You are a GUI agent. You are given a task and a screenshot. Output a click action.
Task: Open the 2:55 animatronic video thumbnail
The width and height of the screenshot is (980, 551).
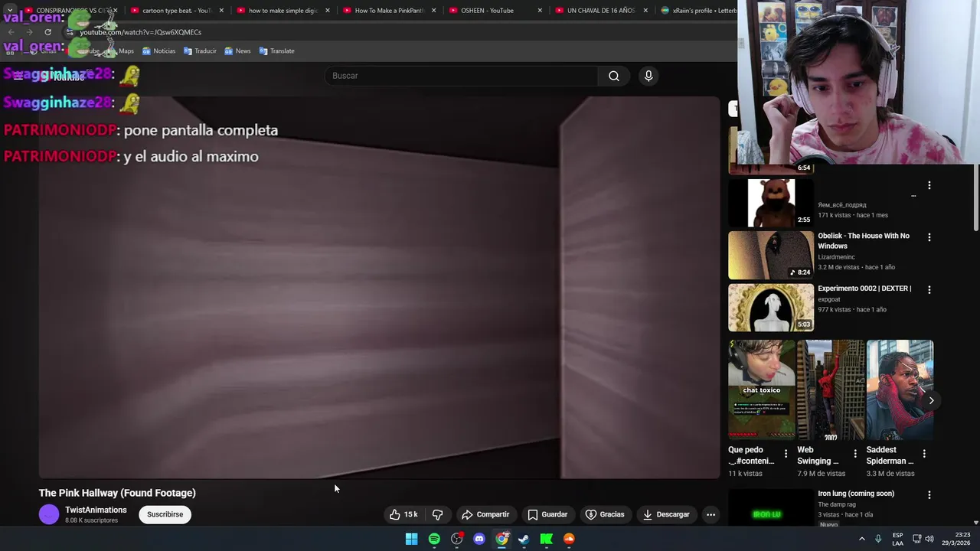click(x=770, y=203)
